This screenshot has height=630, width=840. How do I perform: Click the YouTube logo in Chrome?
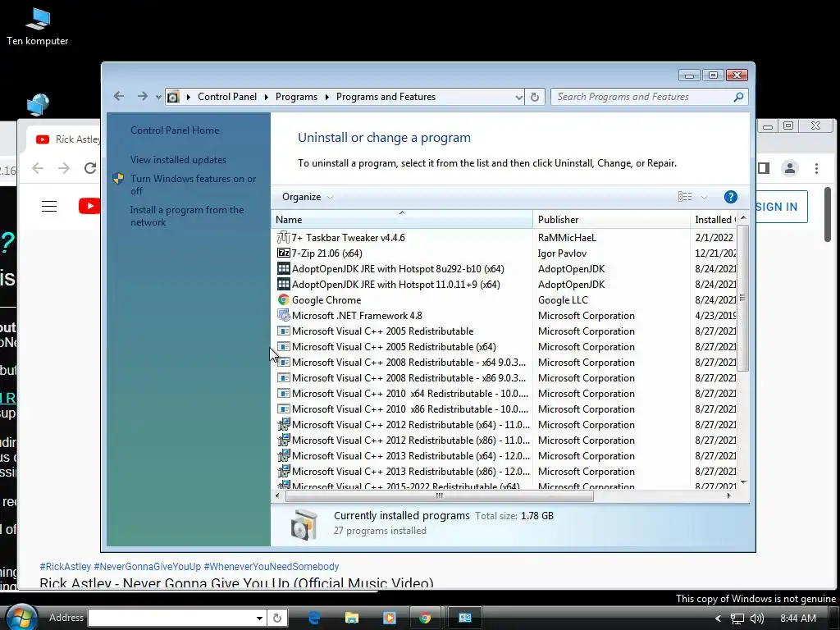click(x=89, y=206)
